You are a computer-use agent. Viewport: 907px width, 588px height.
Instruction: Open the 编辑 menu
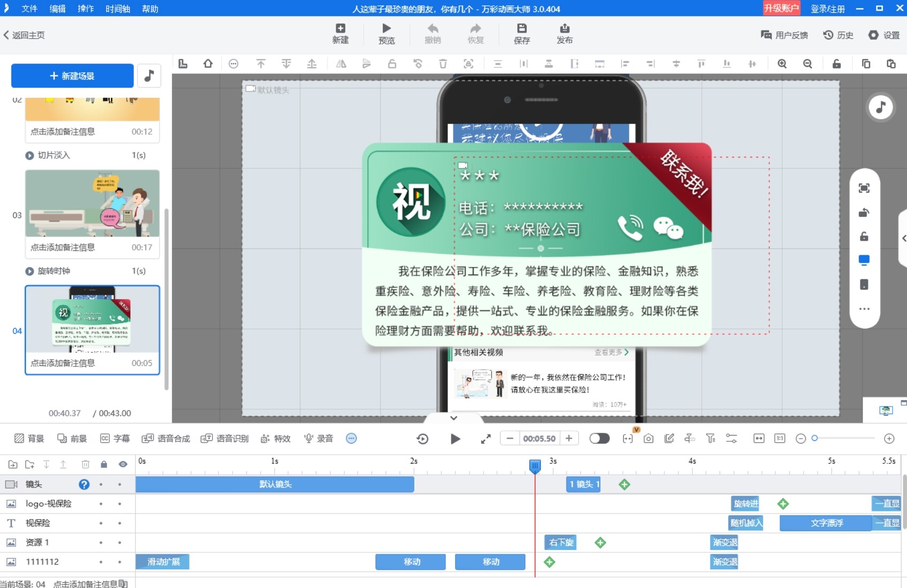point(57,9)
